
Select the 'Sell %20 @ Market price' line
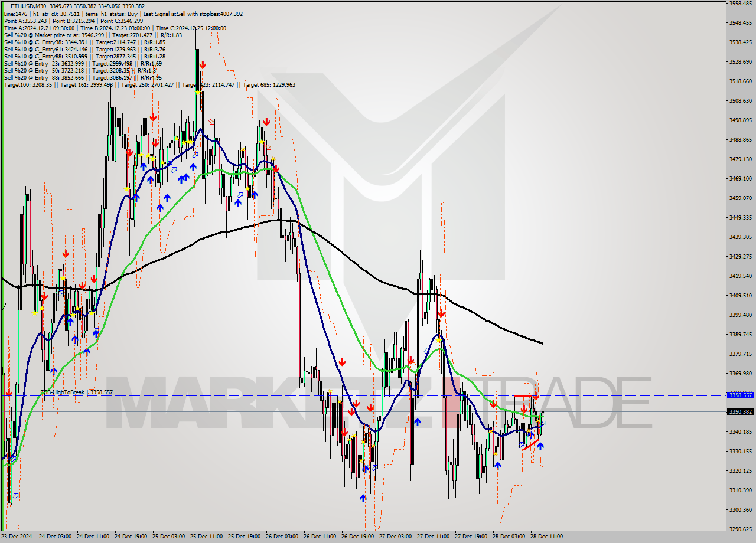93,35
